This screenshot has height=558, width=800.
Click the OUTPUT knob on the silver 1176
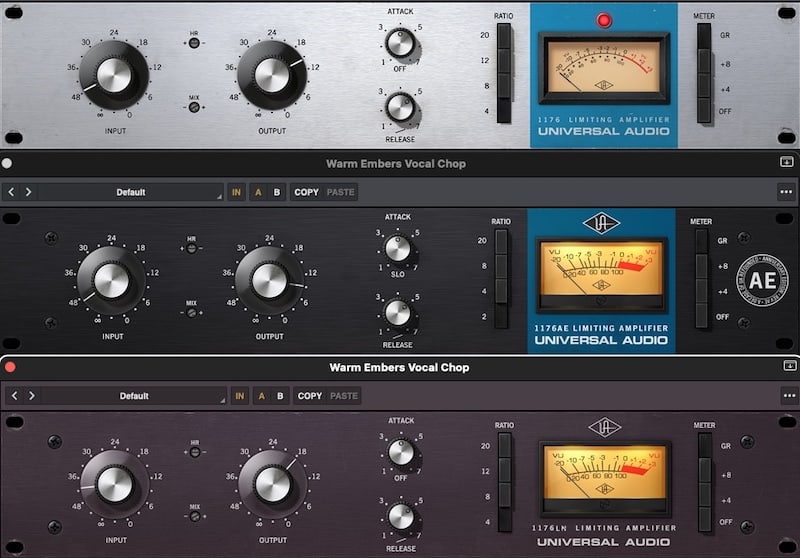click(272, 75)
